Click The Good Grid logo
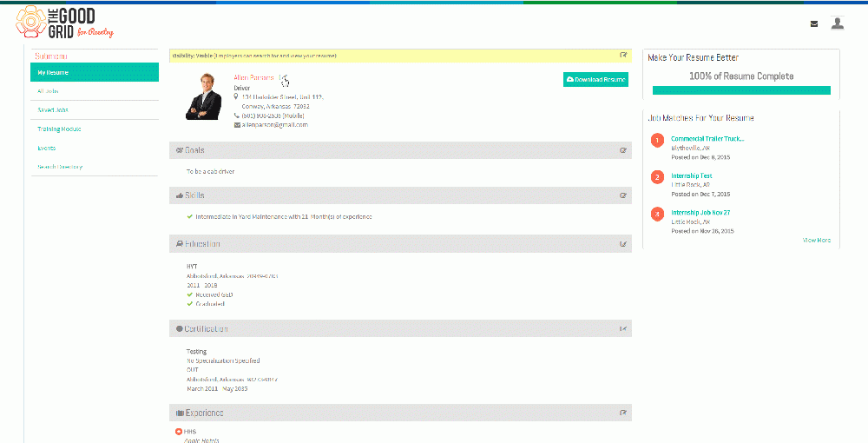Image resolution: width=868 pixels, height=443 pixels. [x=64, y=23]
